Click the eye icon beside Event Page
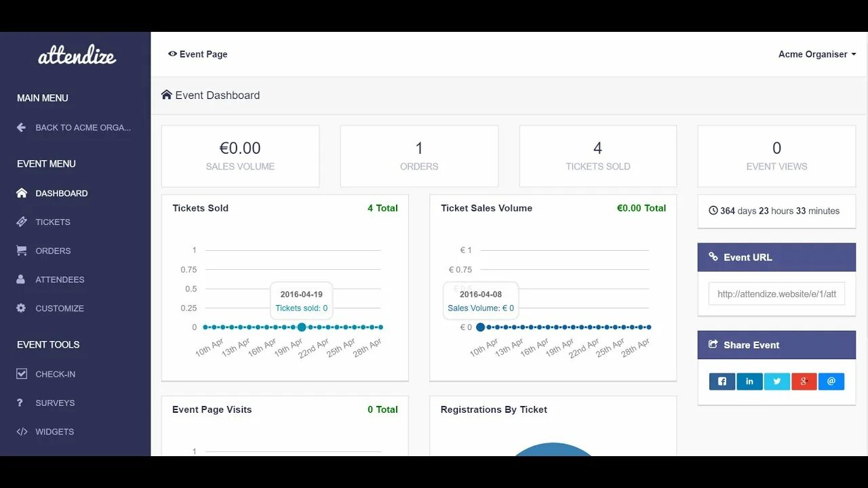The width and height of the screenshot is (868, 488). click(x=172, y=54)
